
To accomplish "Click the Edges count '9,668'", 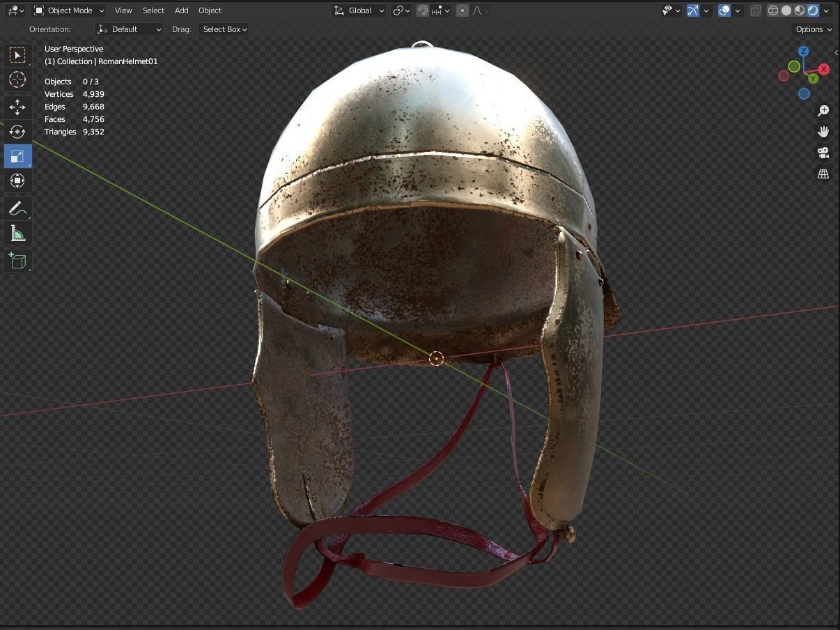I will coord(93,107).
